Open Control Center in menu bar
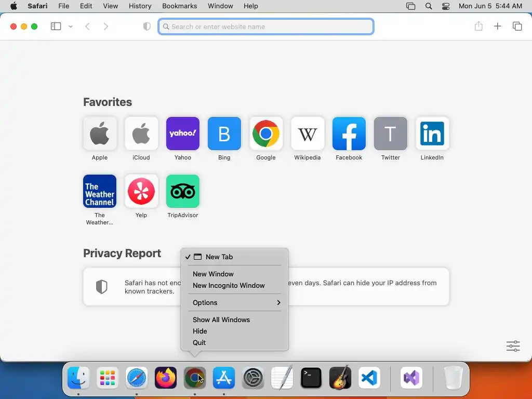This screenshot has width=532, height=399. pyautogui.click(x=445, y=6)
